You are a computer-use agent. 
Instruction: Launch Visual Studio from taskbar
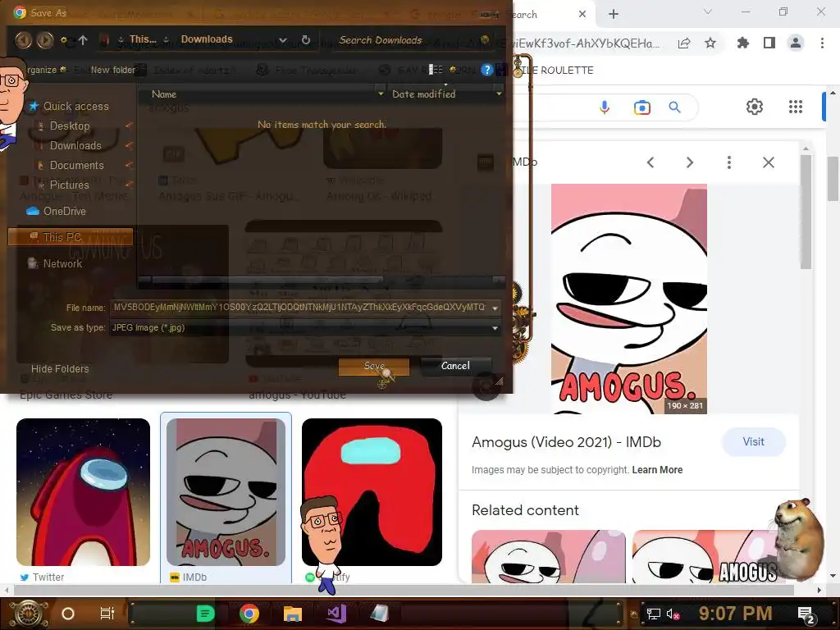tap(336, 614)
